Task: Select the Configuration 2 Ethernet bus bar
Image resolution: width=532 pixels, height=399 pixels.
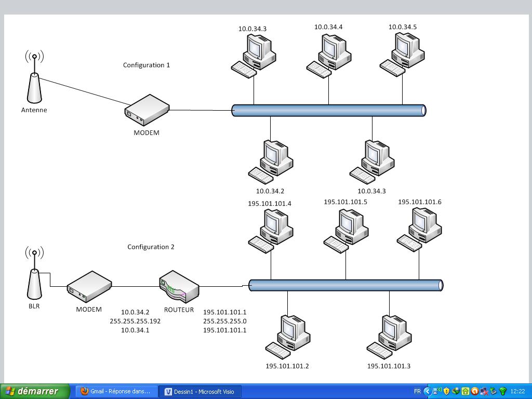Action: click(345, 285)
